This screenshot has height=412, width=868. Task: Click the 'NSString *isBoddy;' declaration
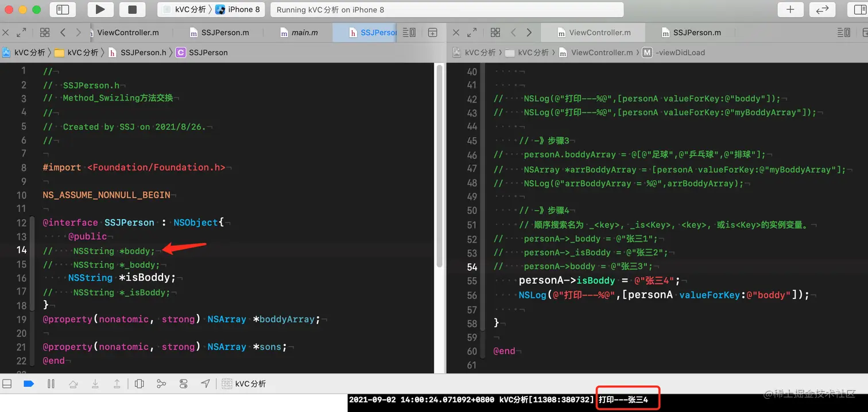click(x=122, y=278)
